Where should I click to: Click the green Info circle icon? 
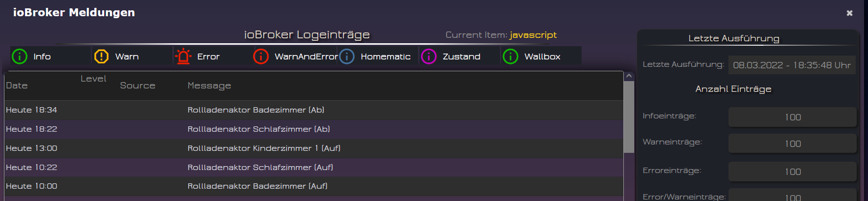pos(19,57)
